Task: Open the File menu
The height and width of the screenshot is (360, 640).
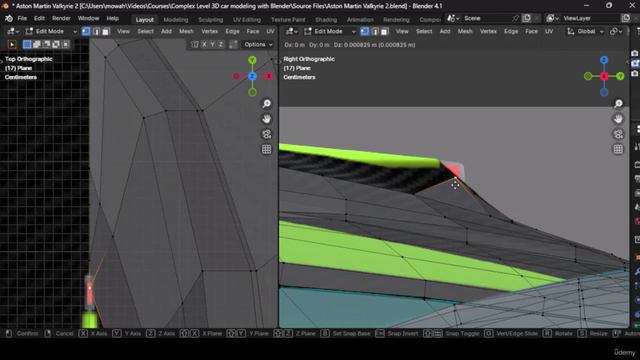Action: point(22,18)
